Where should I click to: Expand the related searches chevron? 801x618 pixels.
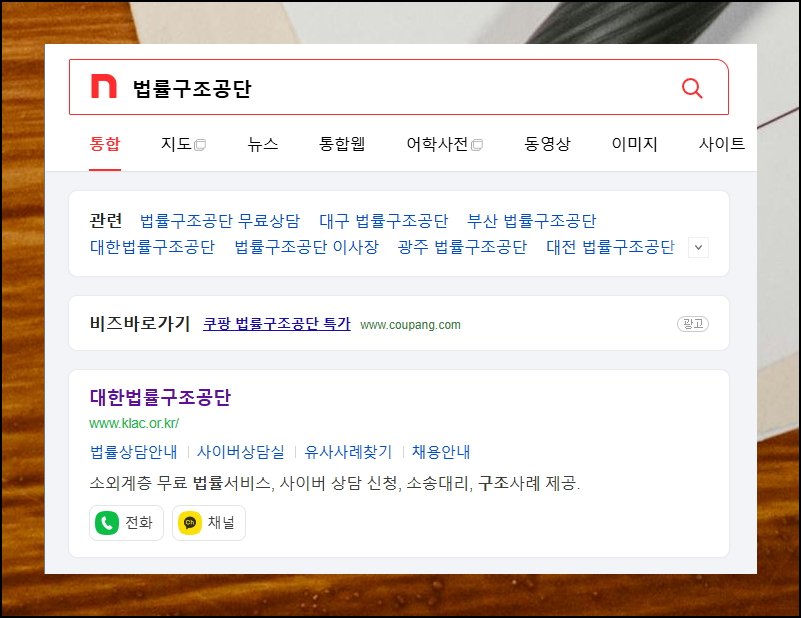pyautogui.click(x=698, y=248)
